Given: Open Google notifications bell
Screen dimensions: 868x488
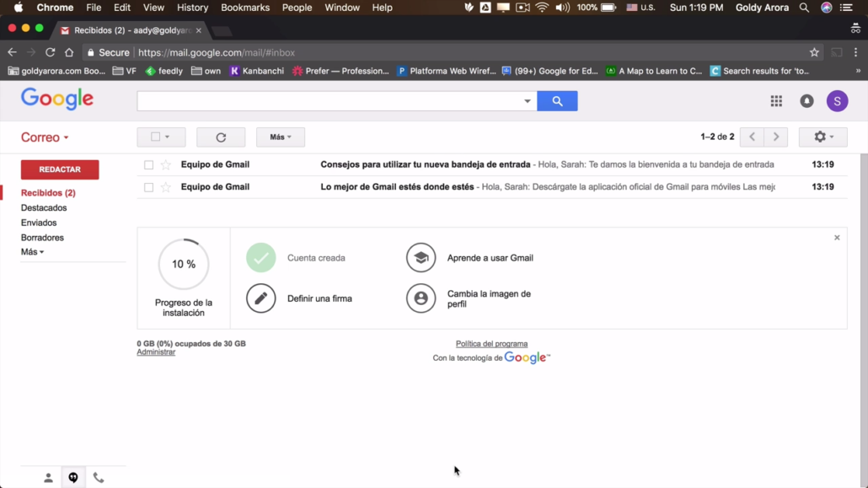Looking at the screenshot, I should (x=806, y=101).
